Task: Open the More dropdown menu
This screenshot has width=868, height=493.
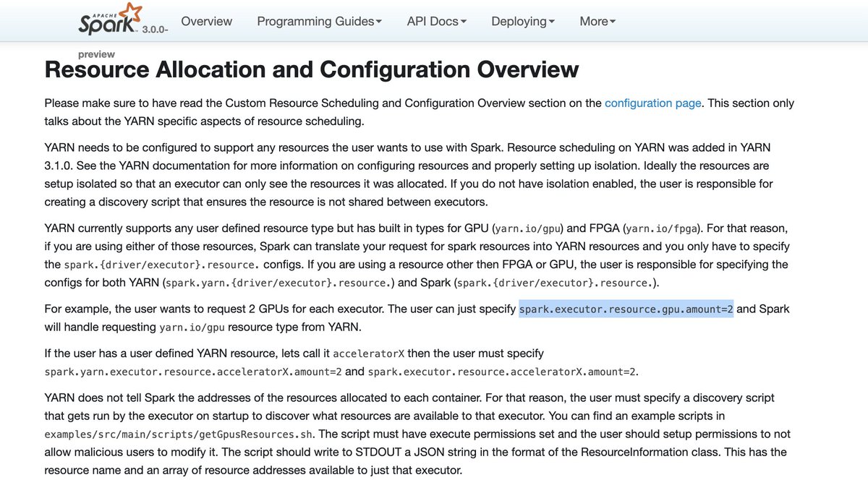Action: point(597,22)
